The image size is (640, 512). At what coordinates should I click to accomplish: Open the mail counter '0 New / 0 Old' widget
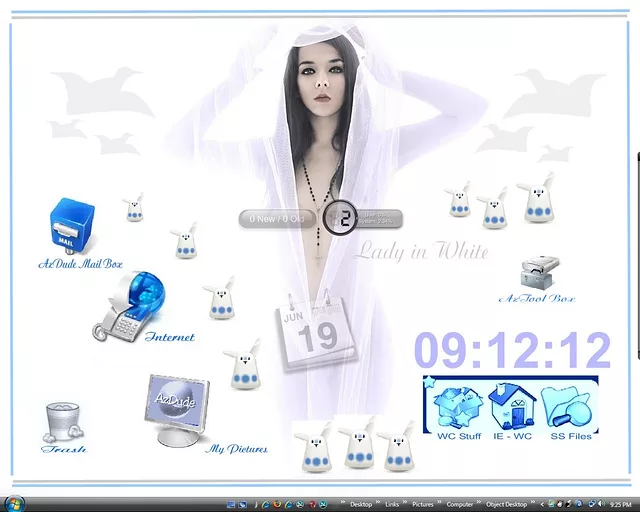pos(272,218)
